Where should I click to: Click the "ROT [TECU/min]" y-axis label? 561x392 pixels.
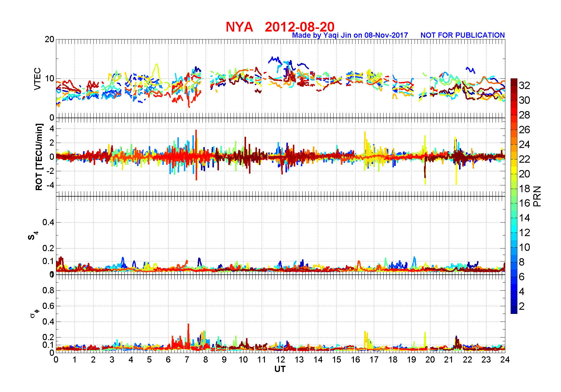[39, 157]
